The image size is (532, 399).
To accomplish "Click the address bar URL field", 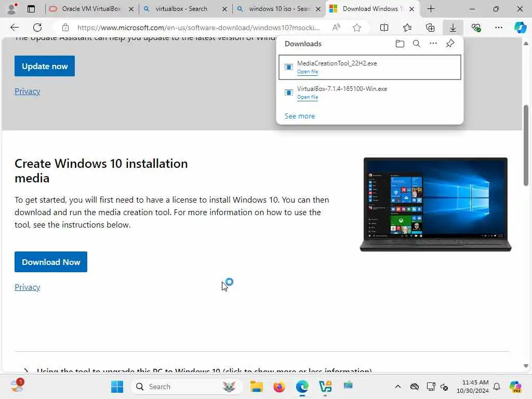I will (198, 28).
